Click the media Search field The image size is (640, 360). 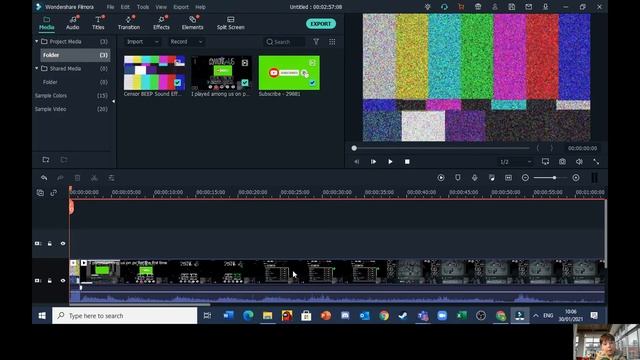tap(285, 42)
